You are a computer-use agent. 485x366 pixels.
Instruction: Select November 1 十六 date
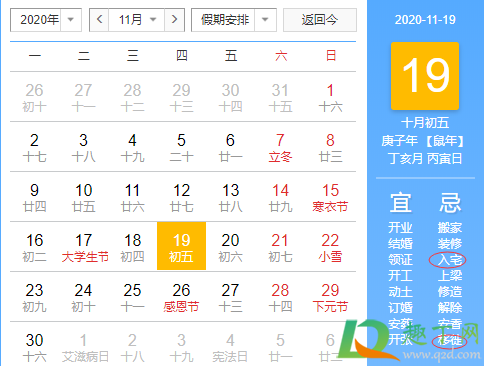pos(330,97)
